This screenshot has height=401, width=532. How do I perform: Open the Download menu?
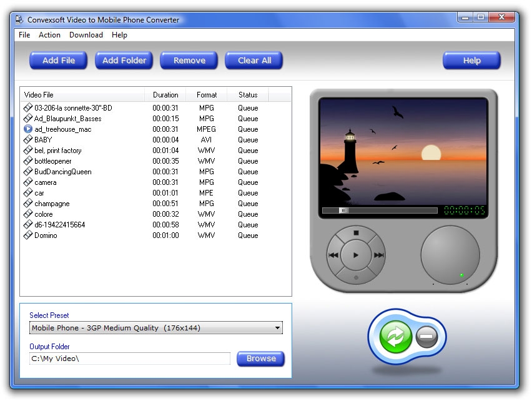[x=86, y=35]
